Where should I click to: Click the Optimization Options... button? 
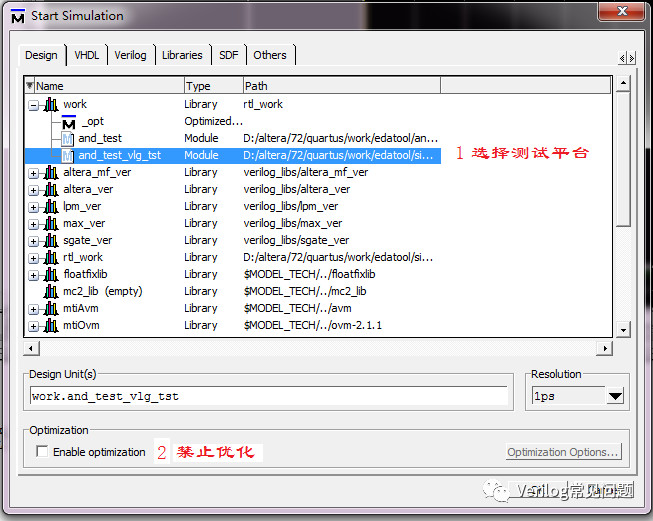click(x=564, y=452)
